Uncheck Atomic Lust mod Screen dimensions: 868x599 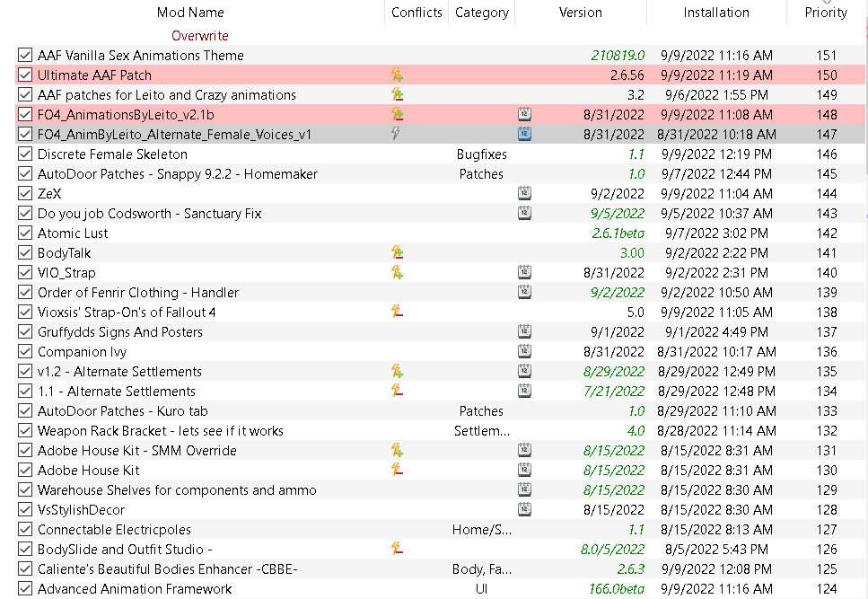(25, 233)
